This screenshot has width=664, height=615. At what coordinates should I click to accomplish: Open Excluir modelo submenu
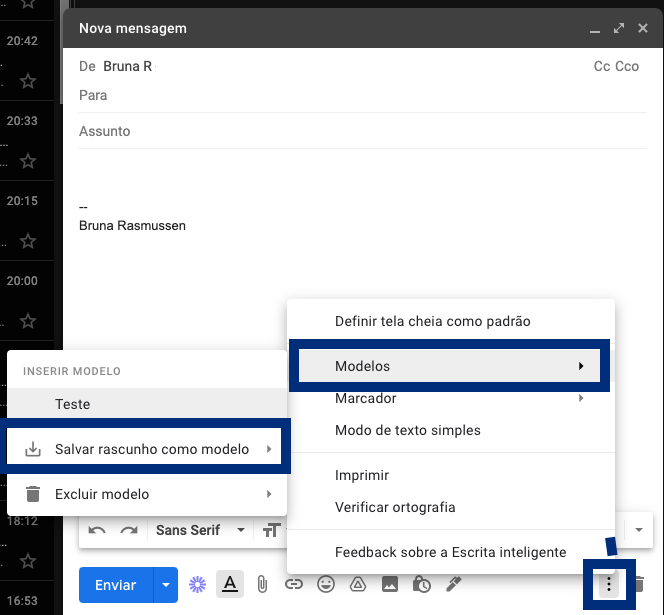pyautogui.click(x=147, y=494)
